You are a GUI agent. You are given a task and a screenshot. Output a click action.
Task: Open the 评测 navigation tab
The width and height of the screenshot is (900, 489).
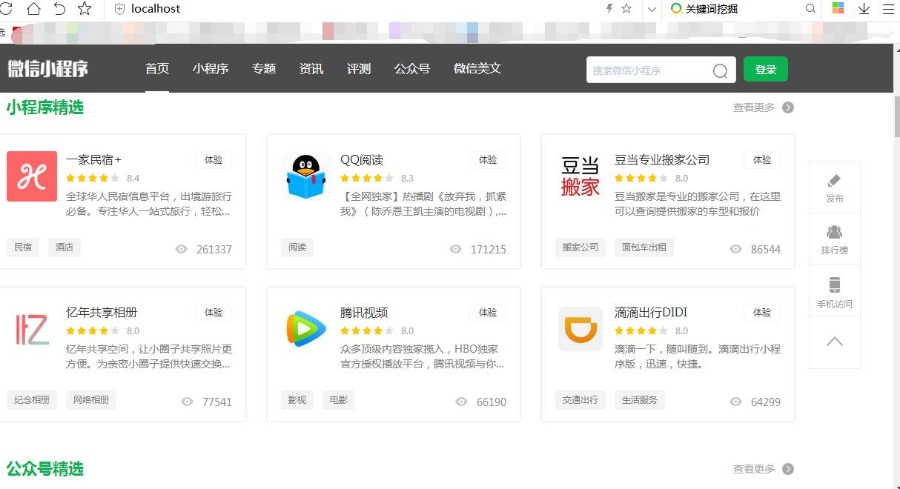(x=359, y=69)
